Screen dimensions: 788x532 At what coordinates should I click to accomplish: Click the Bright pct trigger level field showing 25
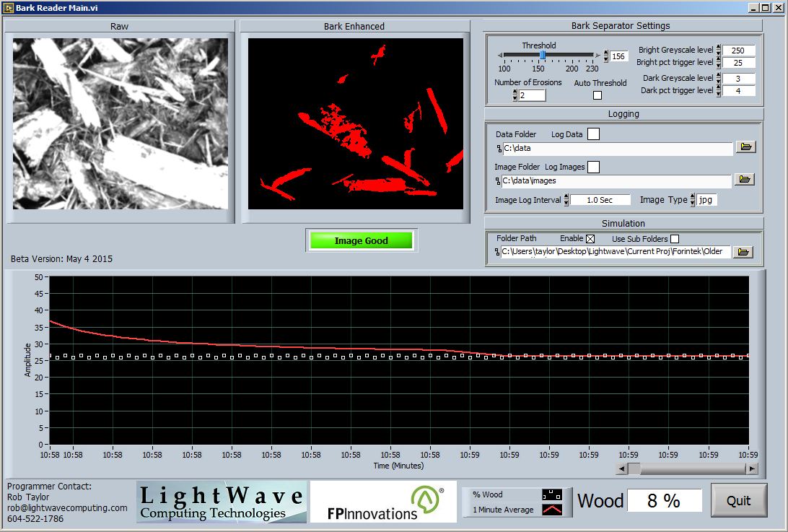pyautogui.click(x=738, y=63)
